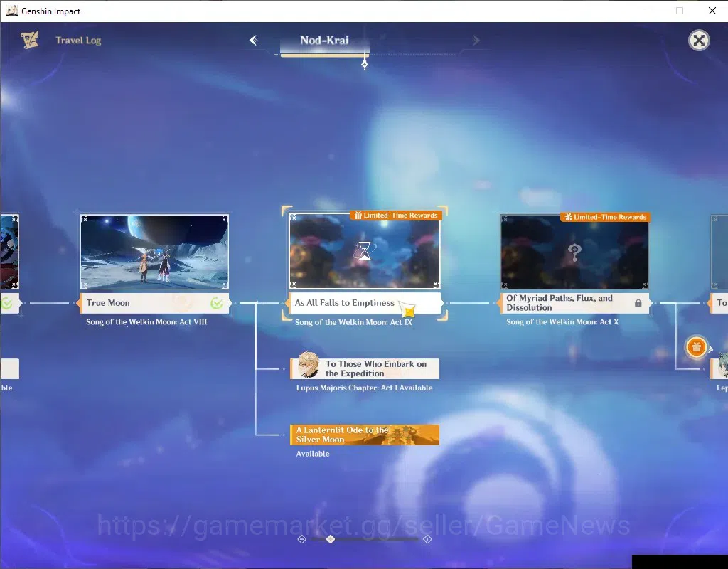
Task: Click Available text under Lanternlit Ode
Action: [313, 454]
